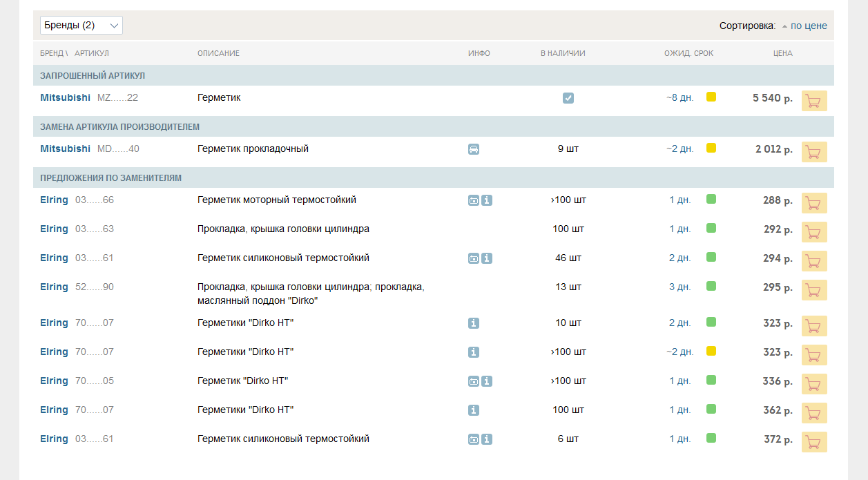This screenshot has width=868, height=480.
Task: Click the availability checkmark for Mitsubishi MZ......22
Action: point(568,98)
